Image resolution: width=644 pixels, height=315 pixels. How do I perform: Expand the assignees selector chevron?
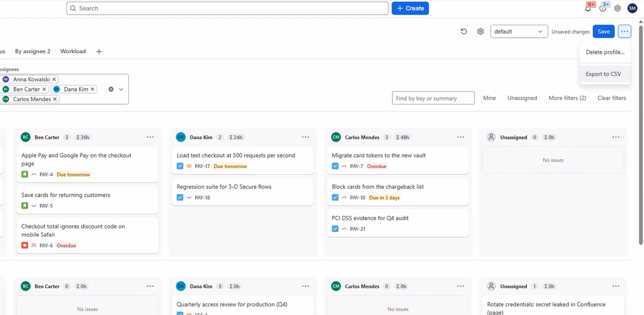tap(121, 89)
